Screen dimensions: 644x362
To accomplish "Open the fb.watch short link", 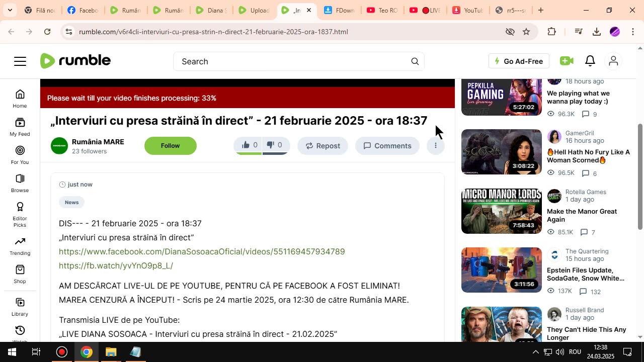I will coord(116,265).
